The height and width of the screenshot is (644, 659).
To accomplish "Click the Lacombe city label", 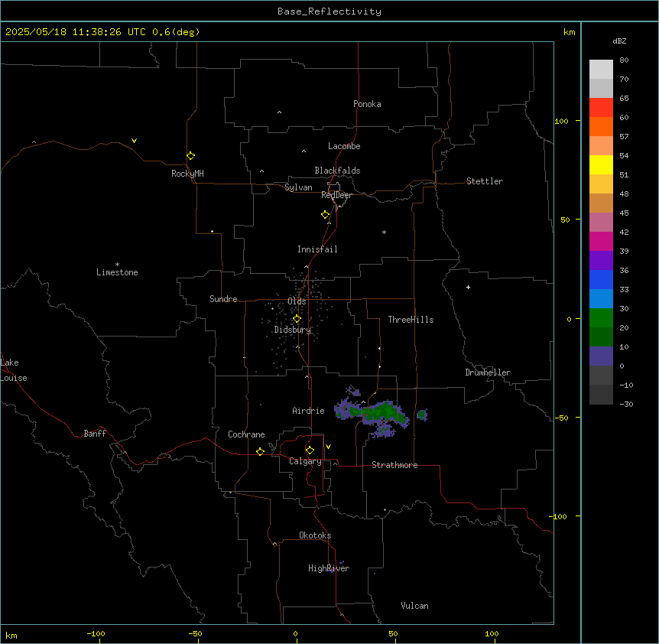I will click(344, 146).
